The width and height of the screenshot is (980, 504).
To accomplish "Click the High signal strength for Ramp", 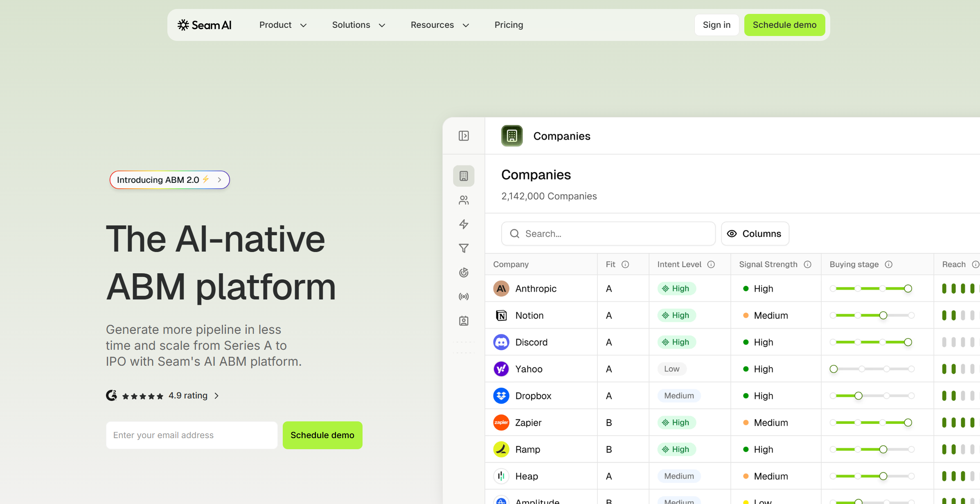I will point(758,449).
